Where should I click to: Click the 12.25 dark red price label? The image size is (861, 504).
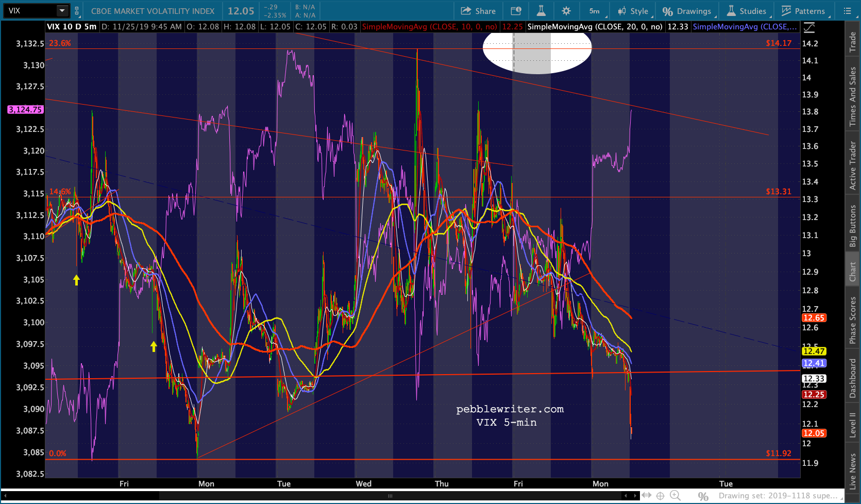814,395
